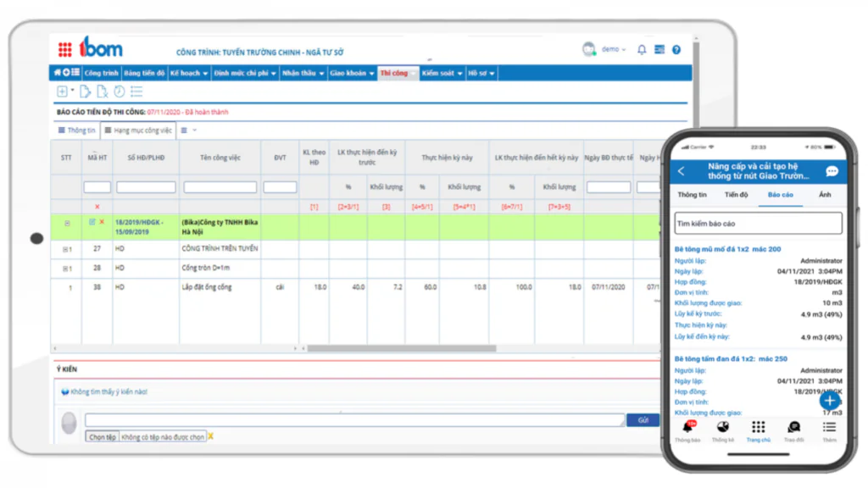Tap the Thông báo bell icon in phone bar
Screen dimensions: 868x488
688,428
